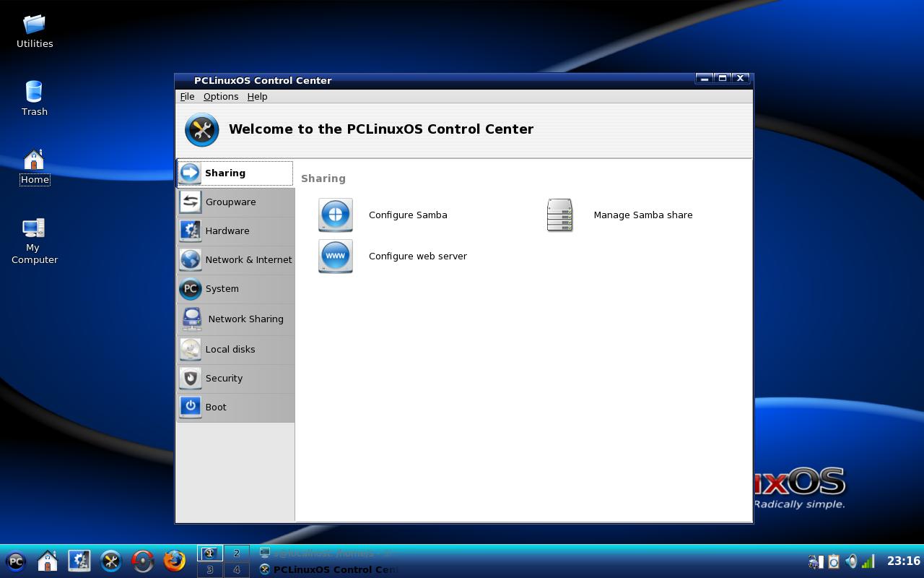
Task: Click the green network signal tray icon
Action: pos(868,561)
